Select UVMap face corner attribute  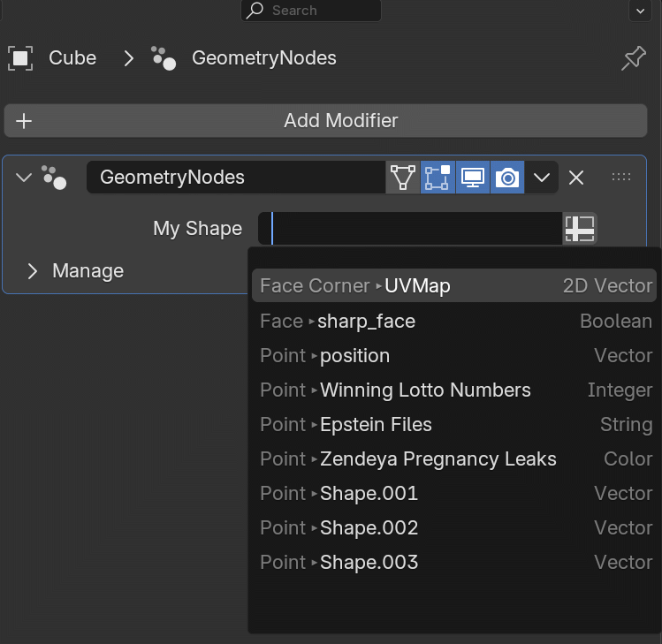tap(454, 285)
